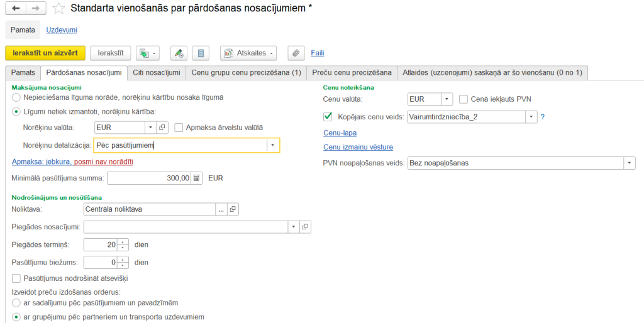Click the Ierakstīt un aizvērt button
644x323 pixels.
click(x=45, y=53)
